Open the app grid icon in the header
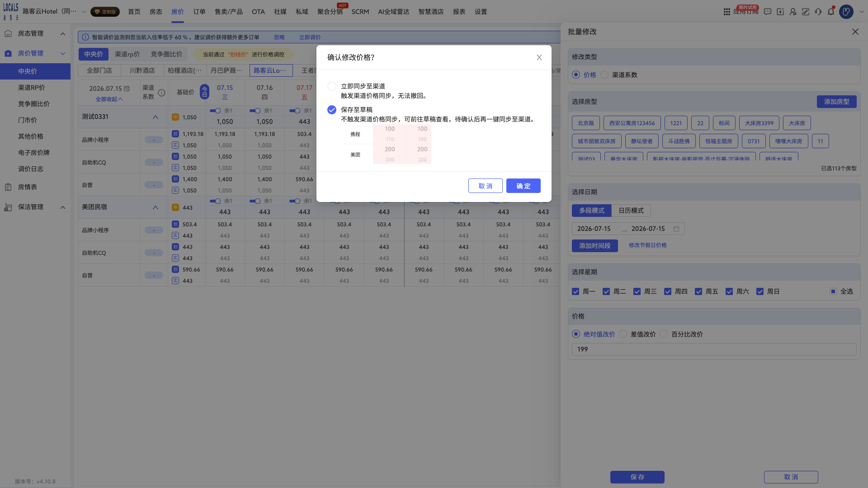Image resolution: width=868 pixels, height=488 pixels. (x=727, y=12)
